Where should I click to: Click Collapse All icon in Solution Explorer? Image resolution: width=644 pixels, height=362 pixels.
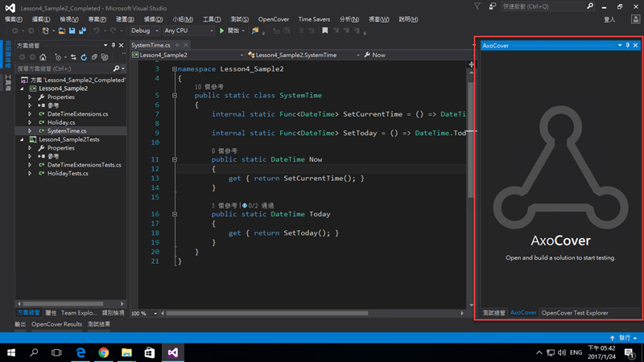tap(94, 57)
